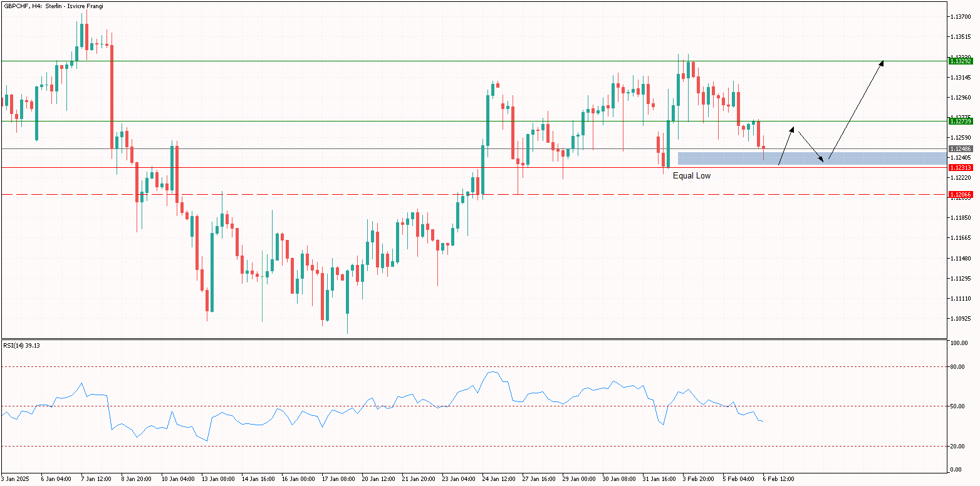Click the red 1.12066 price level tag

pos(961,195)
